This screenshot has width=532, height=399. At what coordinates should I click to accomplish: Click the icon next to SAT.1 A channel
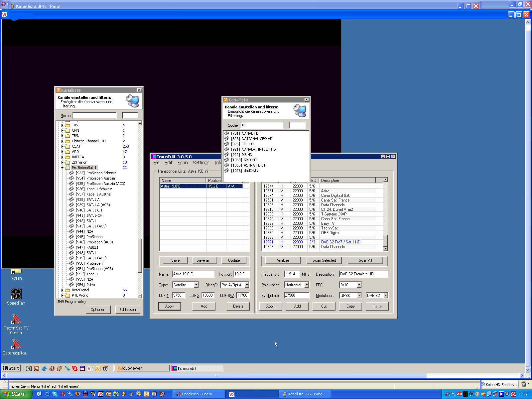click(x=71, y=199)
